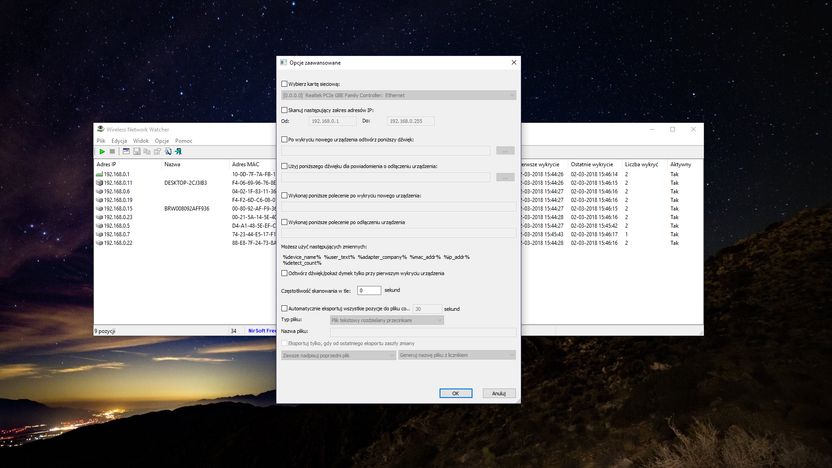Click the new device sound path field
Screen dimensions: 832x468
click(x=386, y=151)
